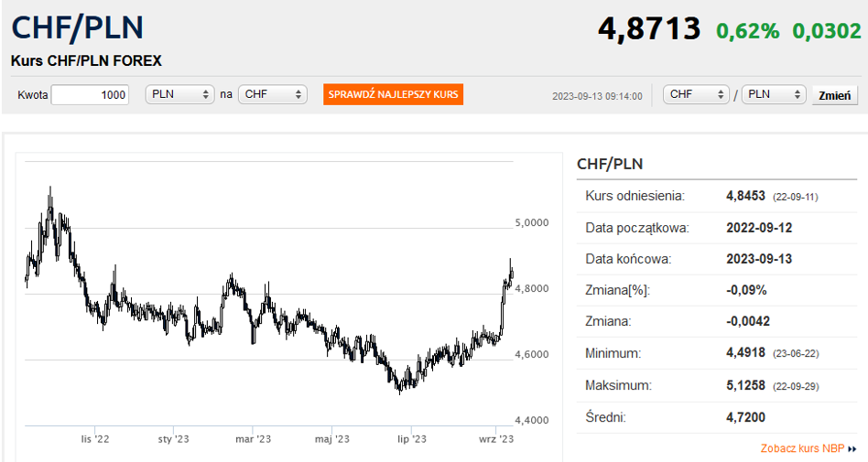Click the percent change 0,62%
868x462 pixels.
tap(747, 30)
